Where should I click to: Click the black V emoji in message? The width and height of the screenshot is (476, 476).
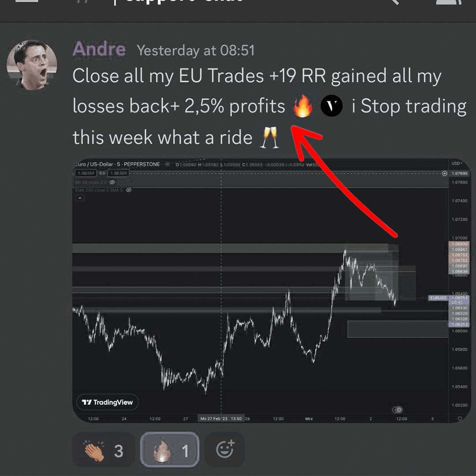click(331, 106)
